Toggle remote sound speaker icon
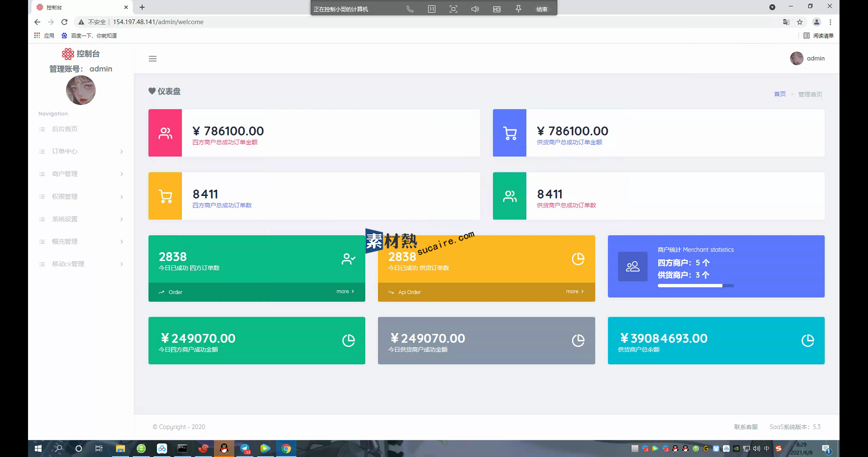The height and width of the screenshot is (457, 868). [x=475, y=9]
